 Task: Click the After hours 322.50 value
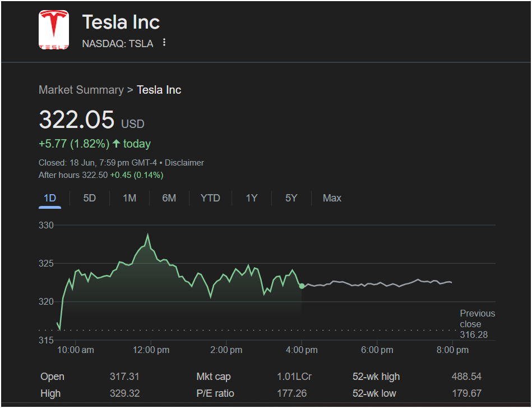click(x=73, y=175)
